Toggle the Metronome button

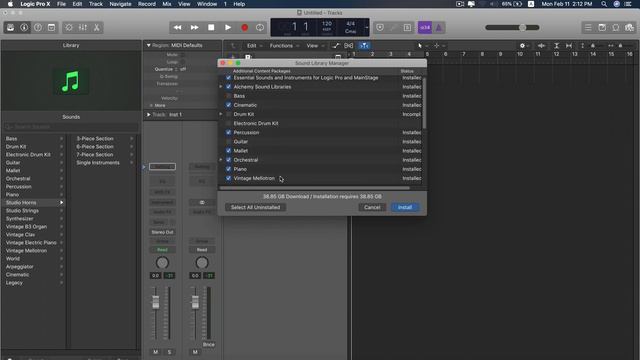(x=439, y=27)
